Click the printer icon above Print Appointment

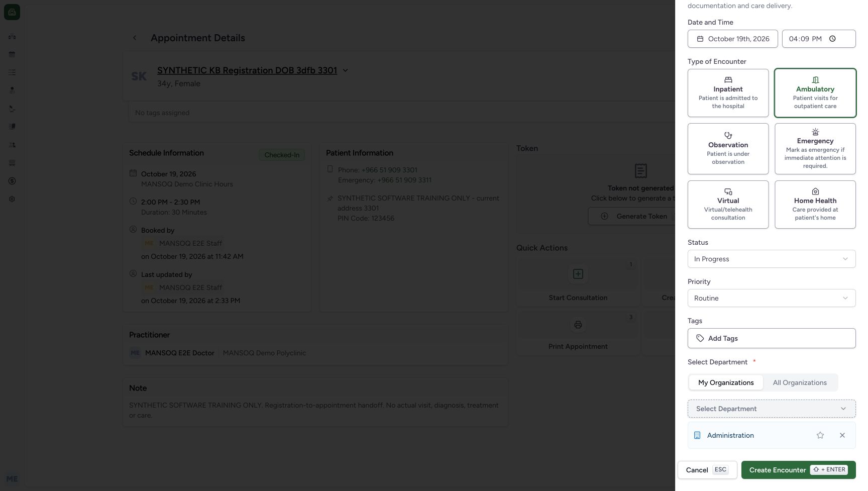[x=578, y=325]
